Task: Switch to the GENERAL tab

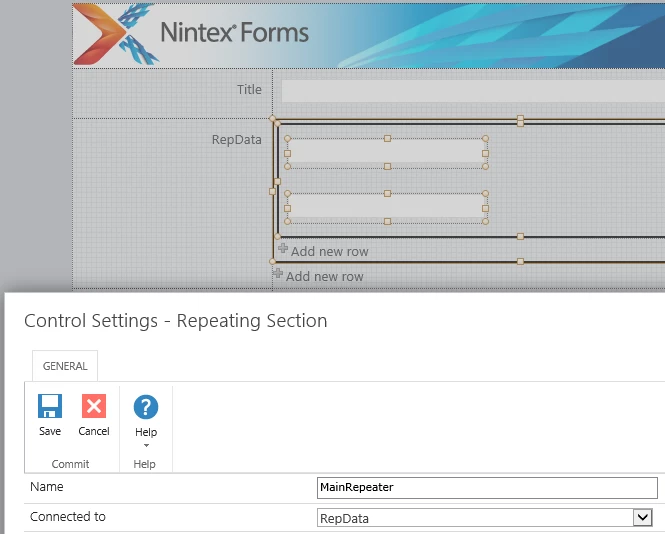Action: point(65,366)
